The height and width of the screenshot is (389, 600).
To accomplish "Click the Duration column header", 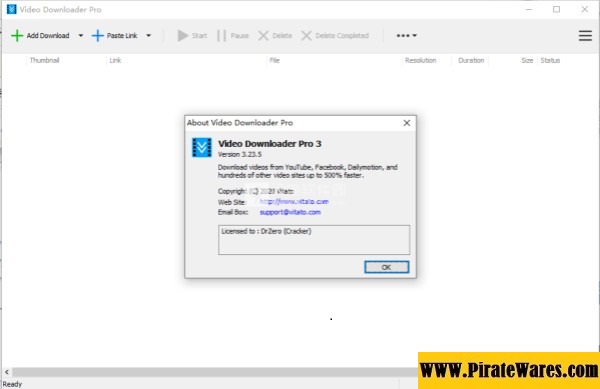I will pos(471,60).
